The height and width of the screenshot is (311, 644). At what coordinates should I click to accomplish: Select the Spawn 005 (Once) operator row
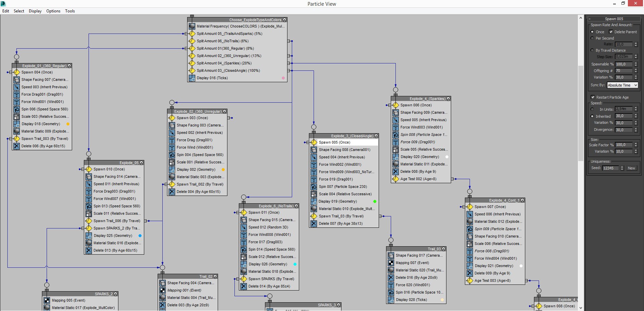click(x=344, y=142)
